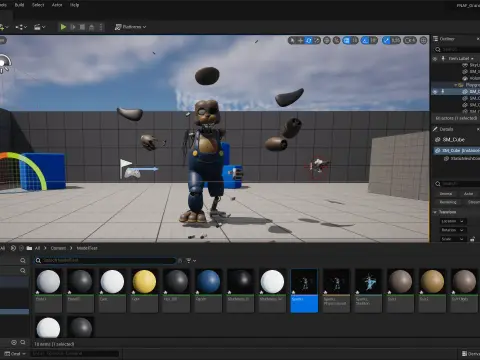Open the Location type dropdown
The height and width of the screenshot is (360, 480).
coord(453,221)
